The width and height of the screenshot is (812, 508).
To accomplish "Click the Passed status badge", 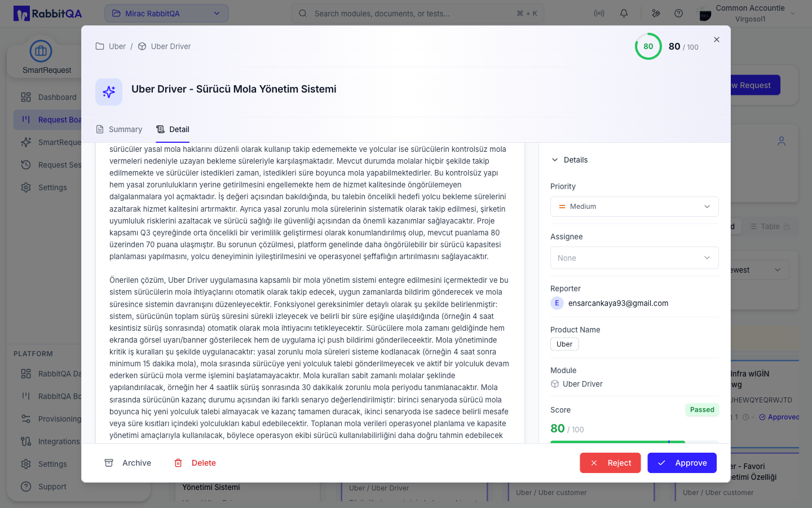I will [702, 410].
